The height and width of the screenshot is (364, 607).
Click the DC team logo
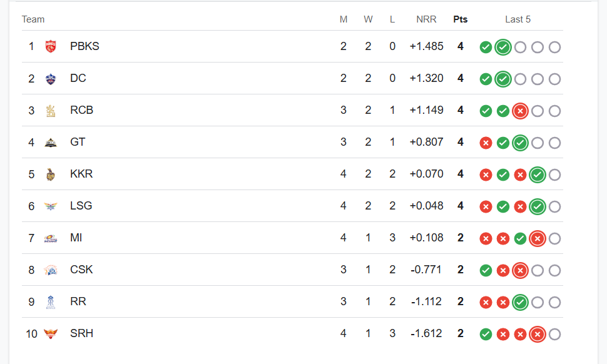tap(51, 79)
